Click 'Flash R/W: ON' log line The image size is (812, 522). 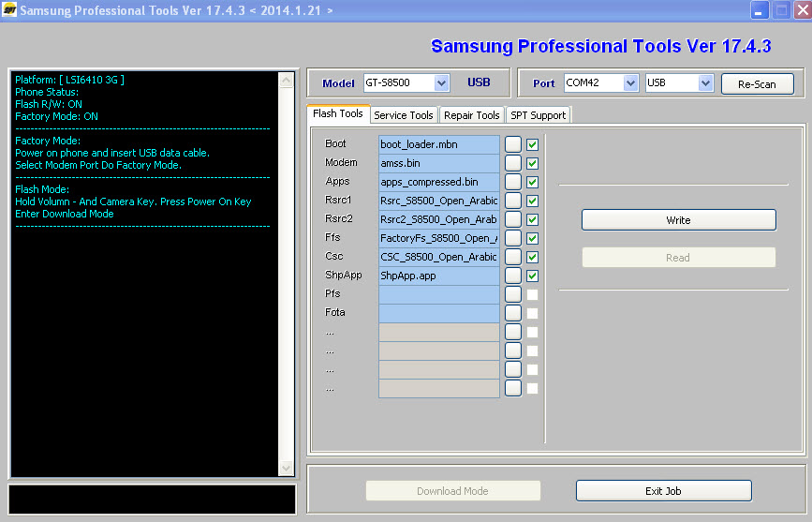coord(49,104)
